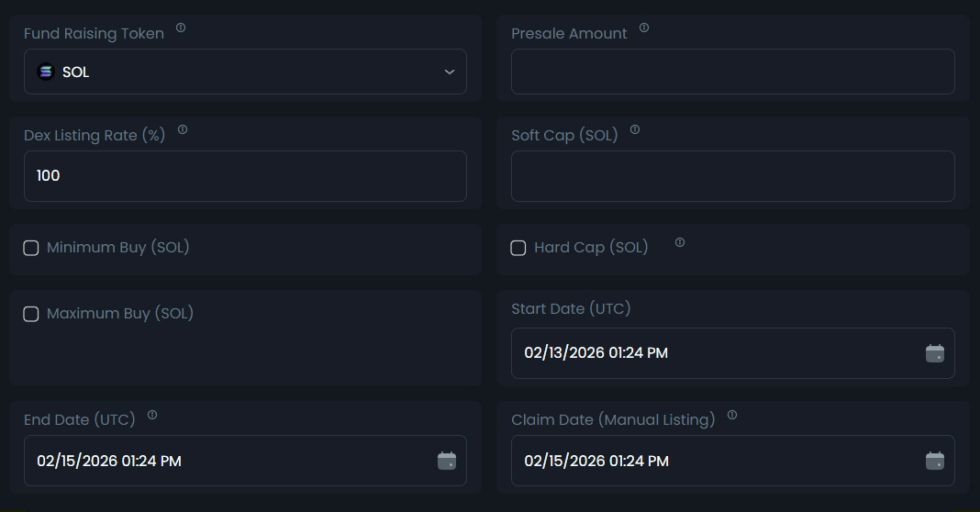Click the info icon beside Claim Date

point(732,415)
